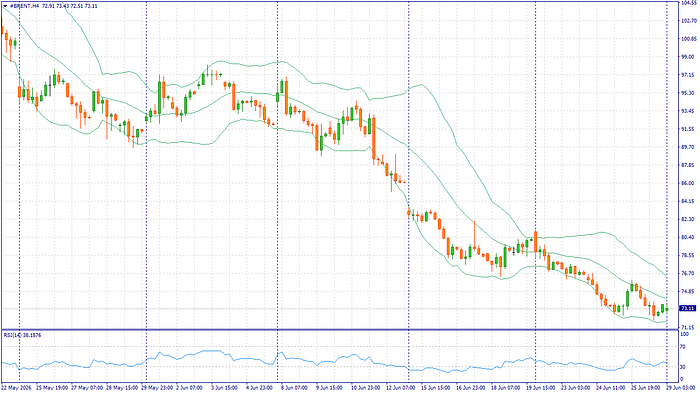Screen dimensions: 700x394
Task: Click the 76.70 price axis label
Action: tap(688, 274)
